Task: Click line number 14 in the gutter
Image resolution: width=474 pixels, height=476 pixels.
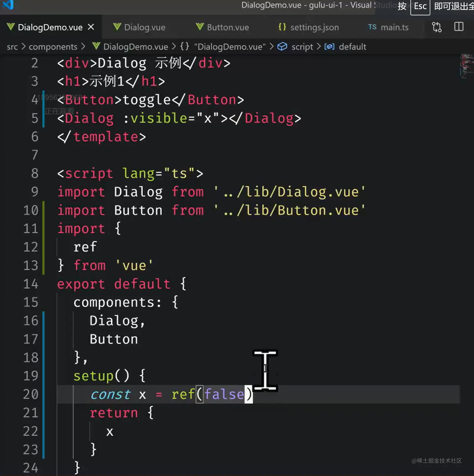Action: [31, 284]
